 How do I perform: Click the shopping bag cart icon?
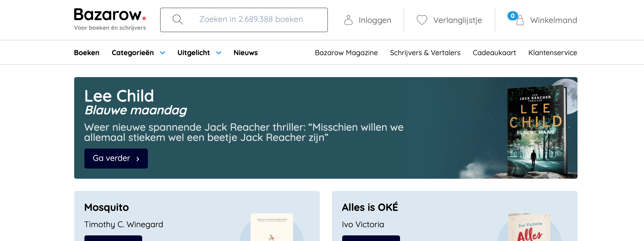[520, 20]
